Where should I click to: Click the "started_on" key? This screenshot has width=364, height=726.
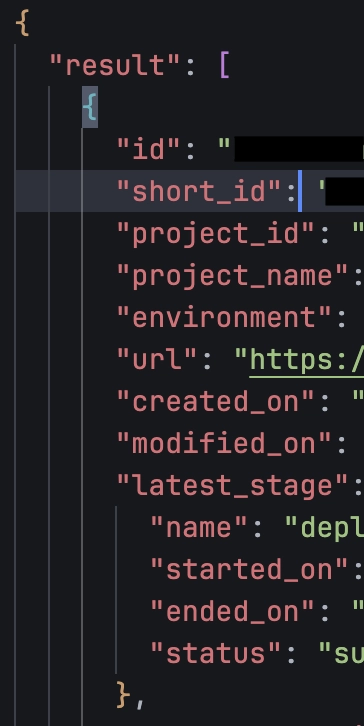tap(249, 569)
